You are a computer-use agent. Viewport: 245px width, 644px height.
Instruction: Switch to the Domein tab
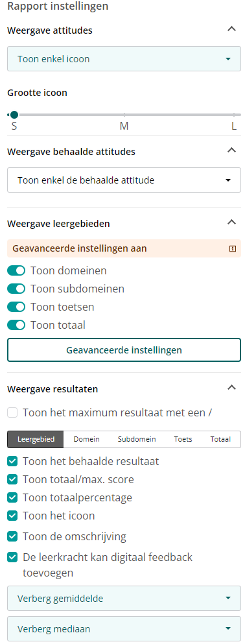point(87,439)
